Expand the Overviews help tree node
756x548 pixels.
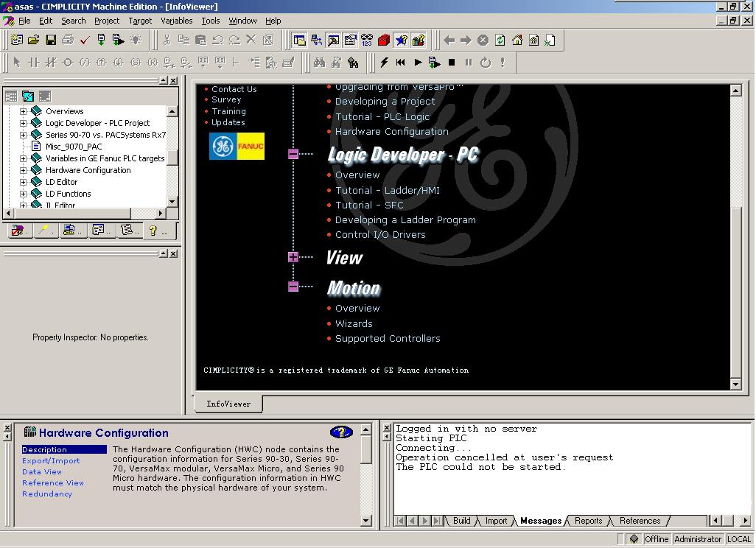[x=23, y=111]
